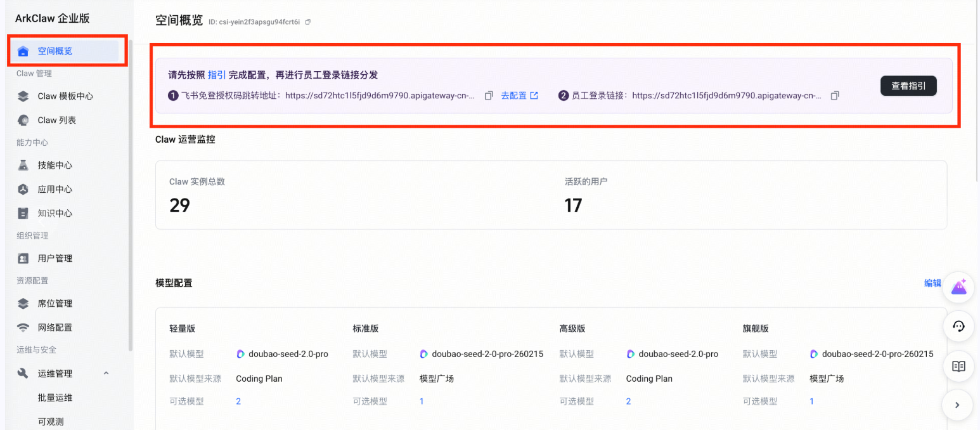The width and height of the screenshot is (980, 430).
Task: Copy the 飞书免登授权码跳转地址 URL
Action: [x=489, y=96]
